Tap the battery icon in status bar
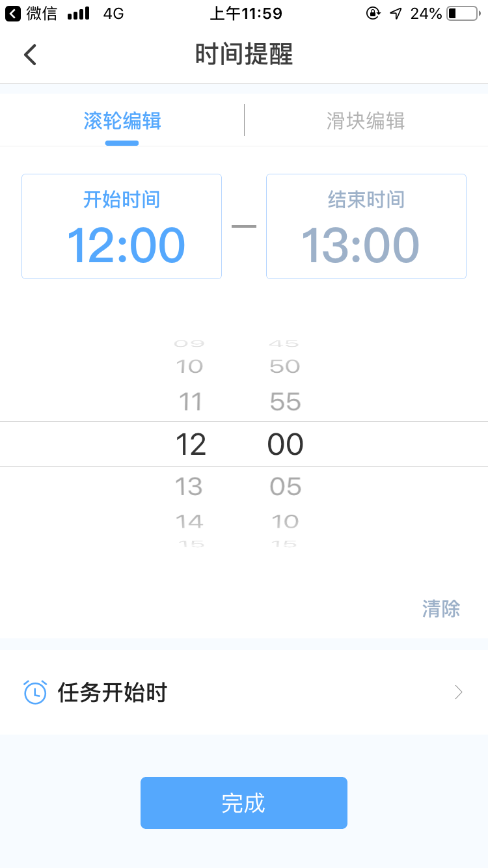The image size is (488, 868). 463,13
